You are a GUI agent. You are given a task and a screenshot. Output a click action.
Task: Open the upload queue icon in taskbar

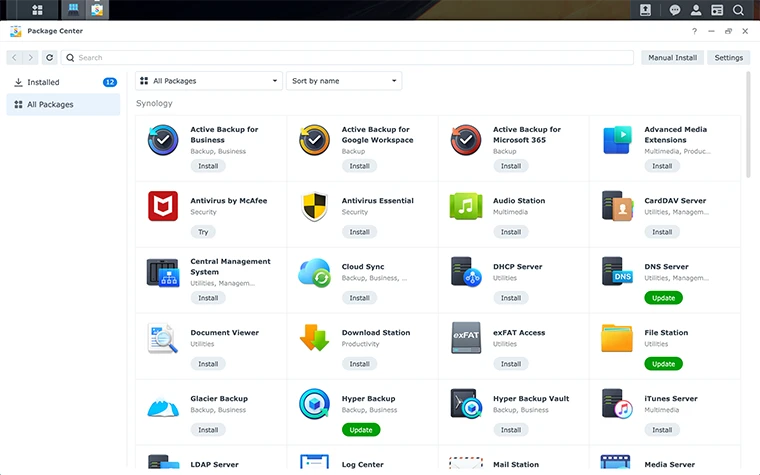[x=645, y=10]
